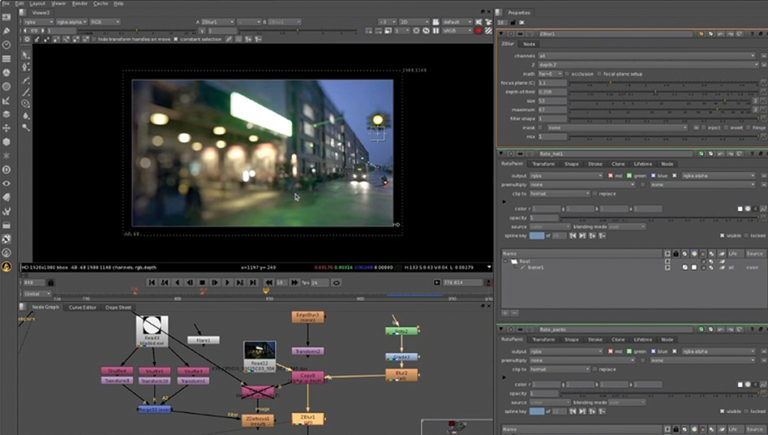Open the ZBlur1 channels dropdown
The image size is (768, 435).
click(x=647, y=56)
